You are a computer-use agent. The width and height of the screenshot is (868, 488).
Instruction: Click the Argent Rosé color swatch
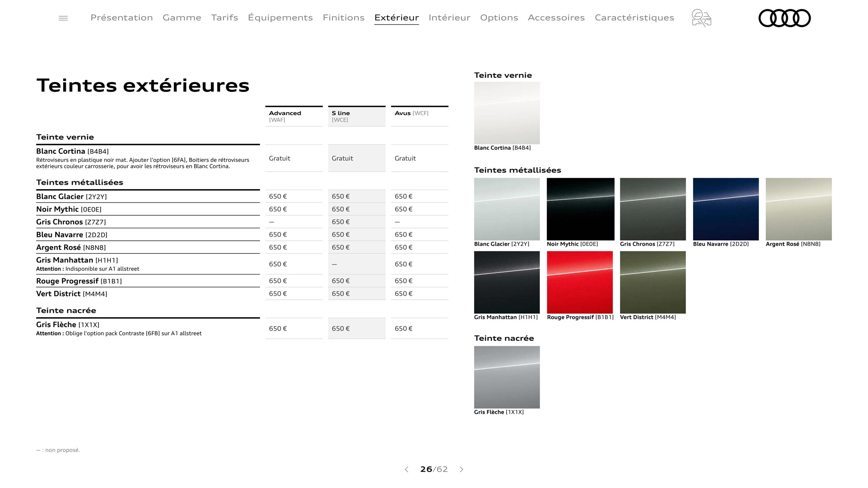click(x=798, y=209)
